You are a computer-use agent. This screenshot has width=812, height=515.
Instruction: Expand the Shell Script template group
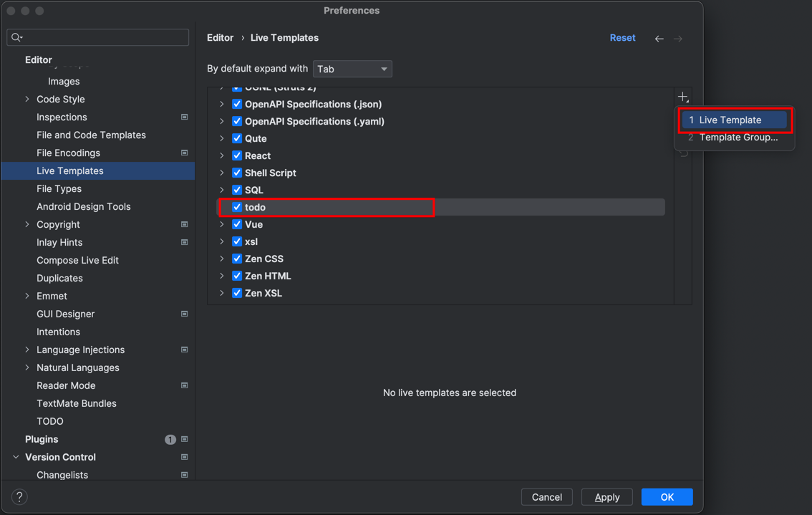(x=222, y=173)
